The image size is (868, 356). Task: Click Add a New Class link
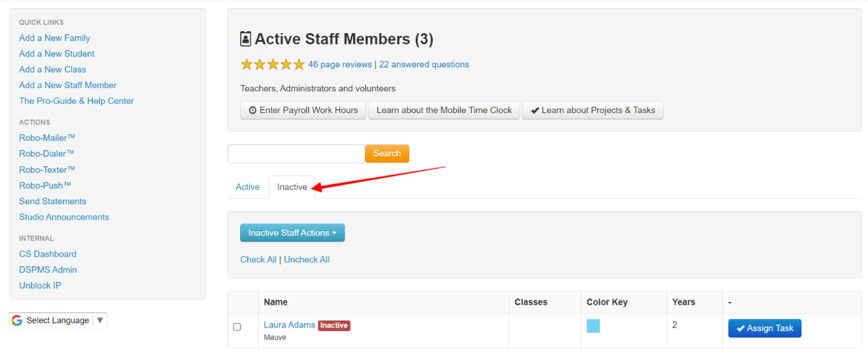(x=53, y=69)
